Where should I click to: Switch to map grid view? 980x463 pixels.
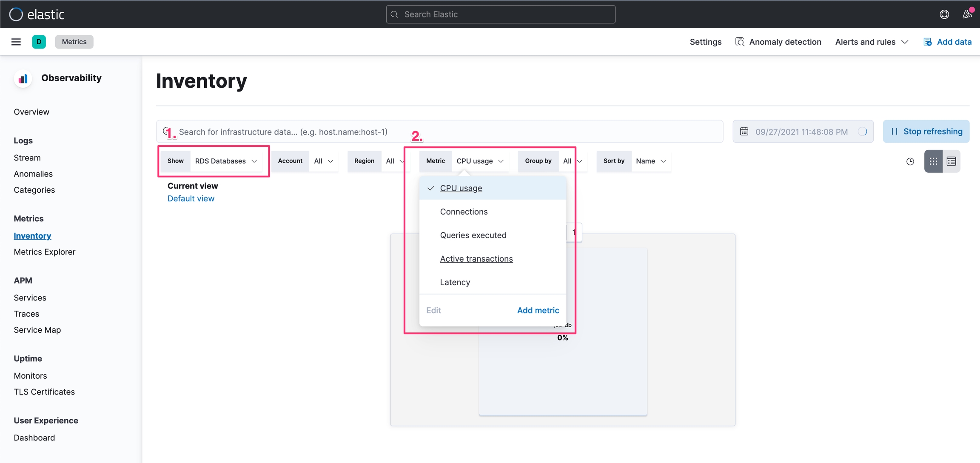933,161
